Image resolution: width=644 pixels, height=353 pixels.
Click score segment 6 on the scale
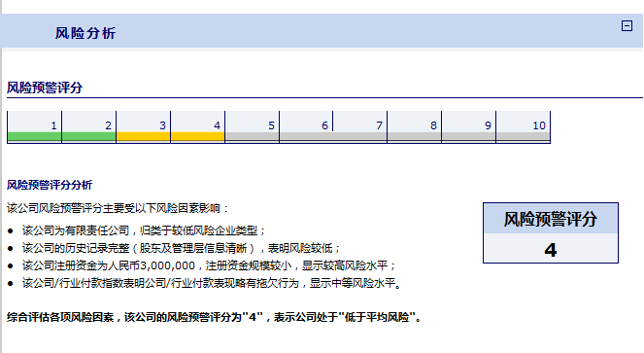(x=306, y=126)
